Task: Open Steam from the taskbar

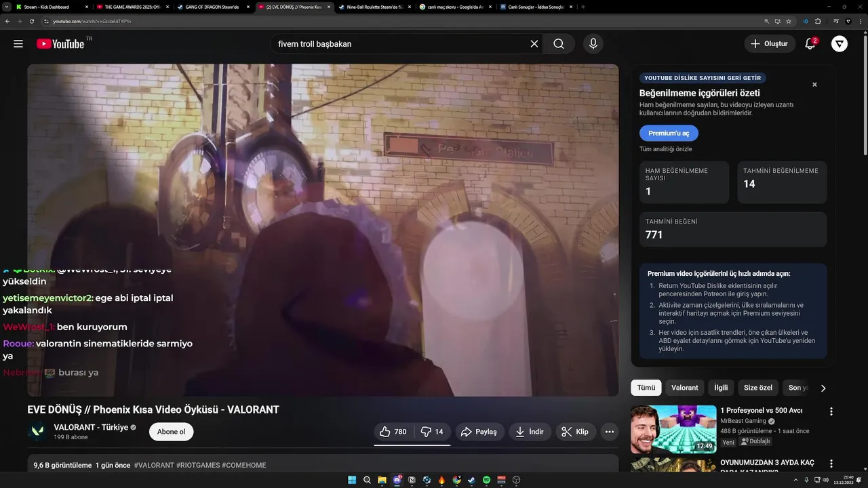Action: (471, 480)
